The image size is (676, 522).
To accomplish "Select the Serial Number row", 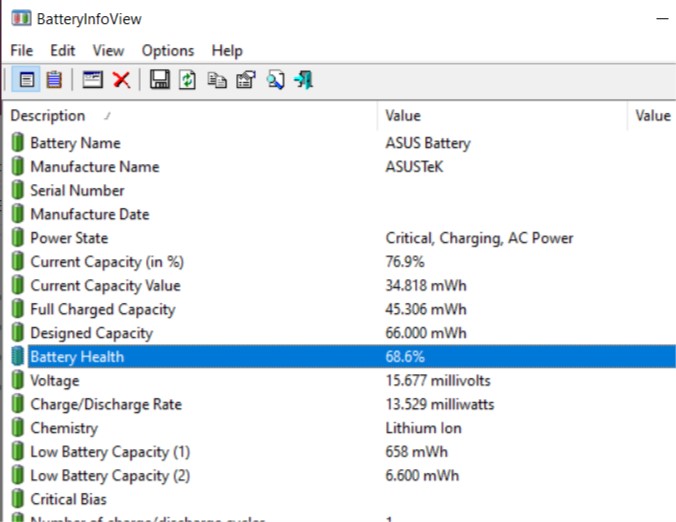I will 77,190.
